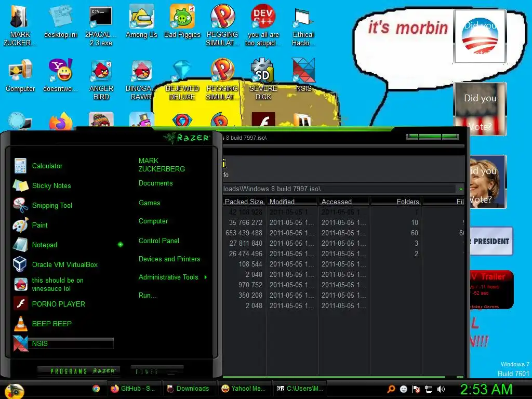Open the NSIS desktop shortcut
The image size is (532, 399).
point(303,75)
